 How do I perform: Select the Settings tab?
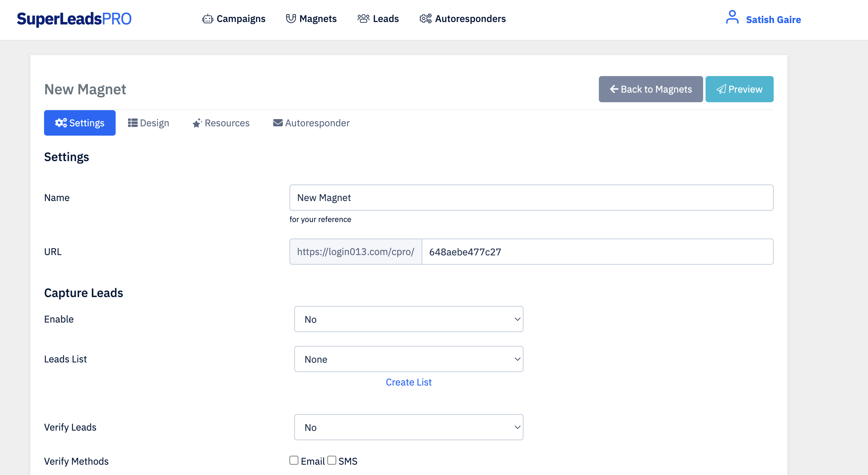point(80,123)
